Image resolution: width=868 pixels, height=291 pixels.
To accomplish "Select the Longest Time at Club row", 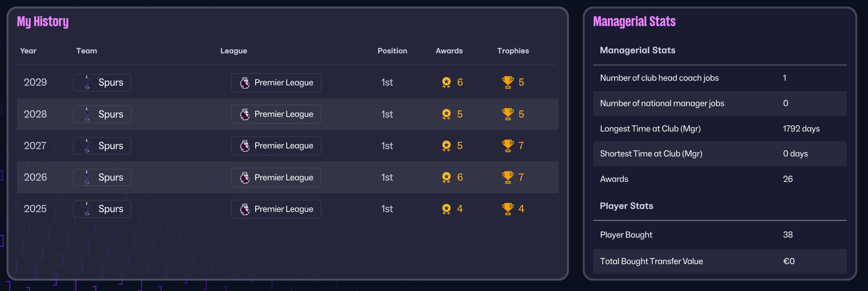I will [x=720, y=129].
